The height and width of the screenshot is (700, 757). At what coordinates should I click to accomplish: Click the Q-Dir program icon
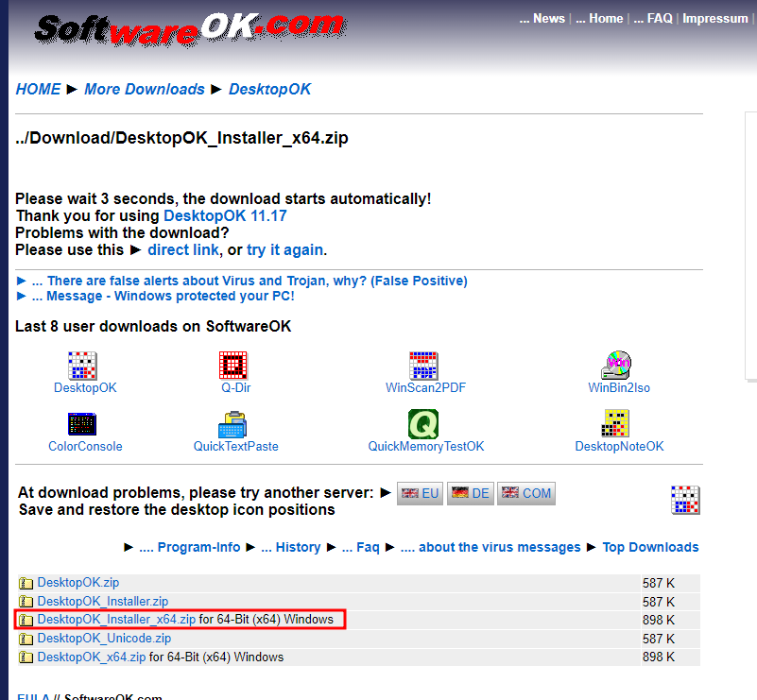[x=233, y=366]
